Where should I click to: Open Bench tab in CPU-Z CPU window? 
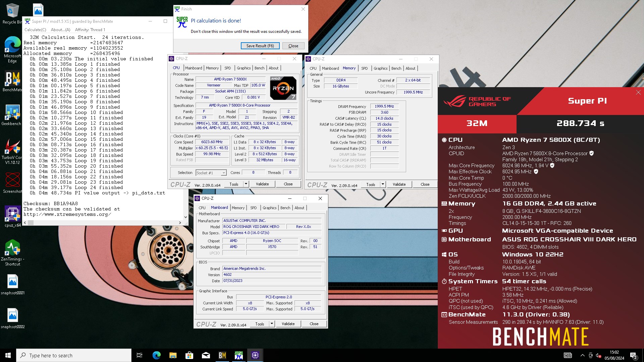tap(259, 68)
